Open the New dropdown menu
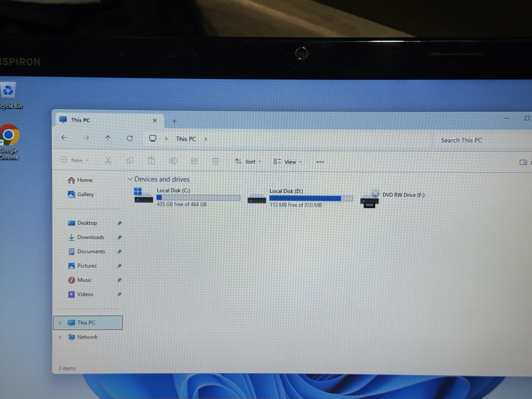Image resolution: width=532 pixels, height=399 pixels. pos(75,160)
